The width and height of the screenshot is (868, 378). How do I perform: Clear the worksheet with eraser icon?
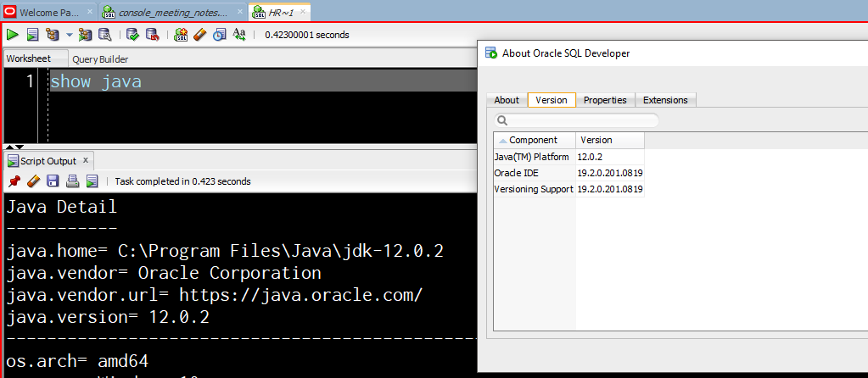pos(200,35)
